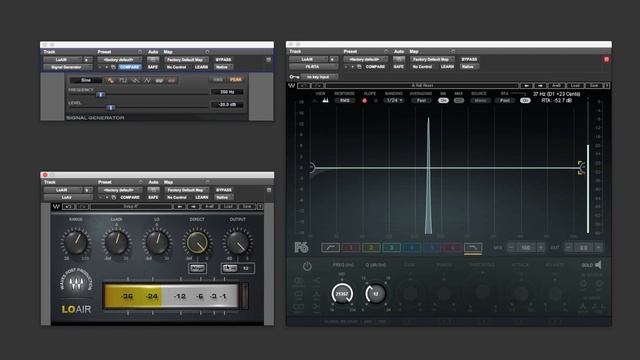Open the help question mark in LoAir toolbar
This screenshot has width=640, height=360.
[260, 207]
